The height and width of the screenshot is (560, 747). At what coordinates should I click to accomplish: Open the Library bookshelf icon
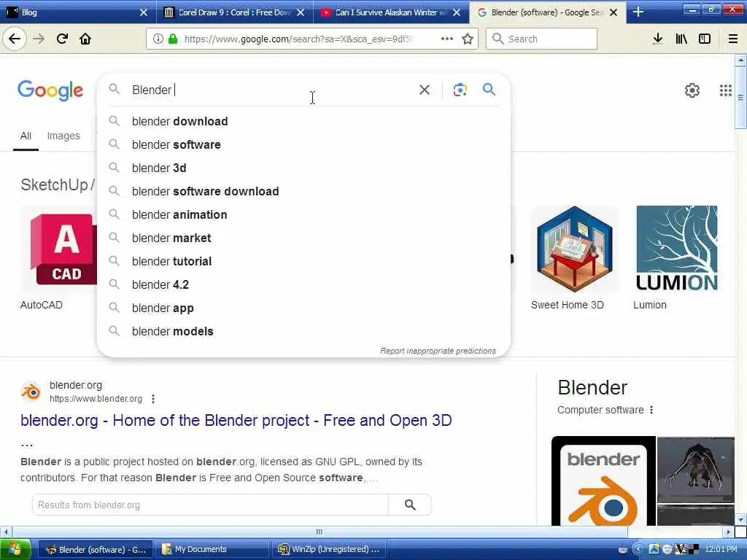point(681,39)
